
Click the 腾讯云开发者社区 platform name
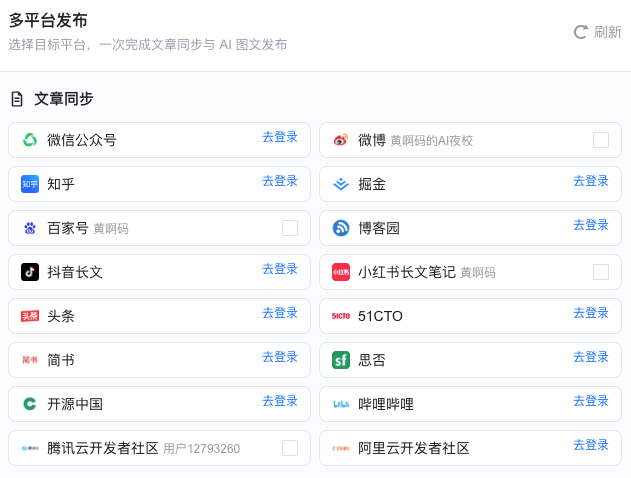point(103,448)
